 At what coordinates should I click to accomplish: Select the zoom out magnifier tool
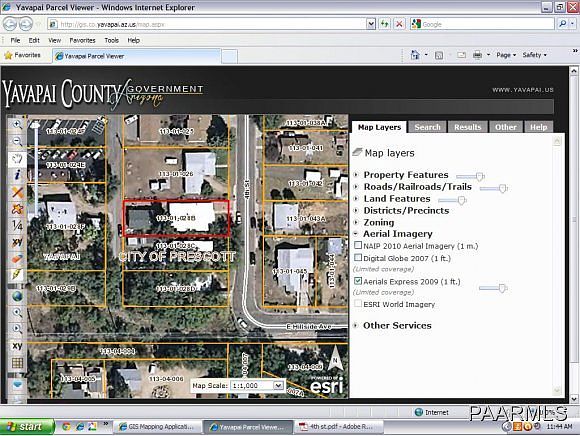pyautogui.click(x=17, y=141)
